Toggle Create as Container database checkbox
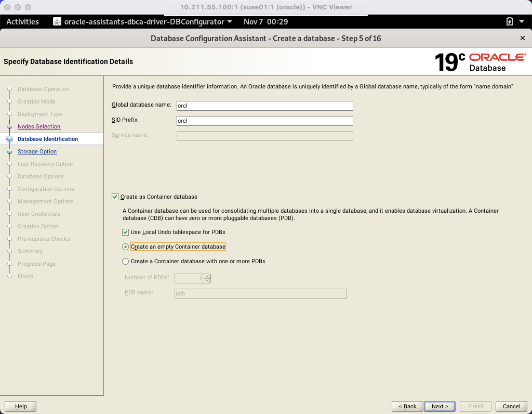Viewport: 532px width, 414px height. [x=115, y=197]
